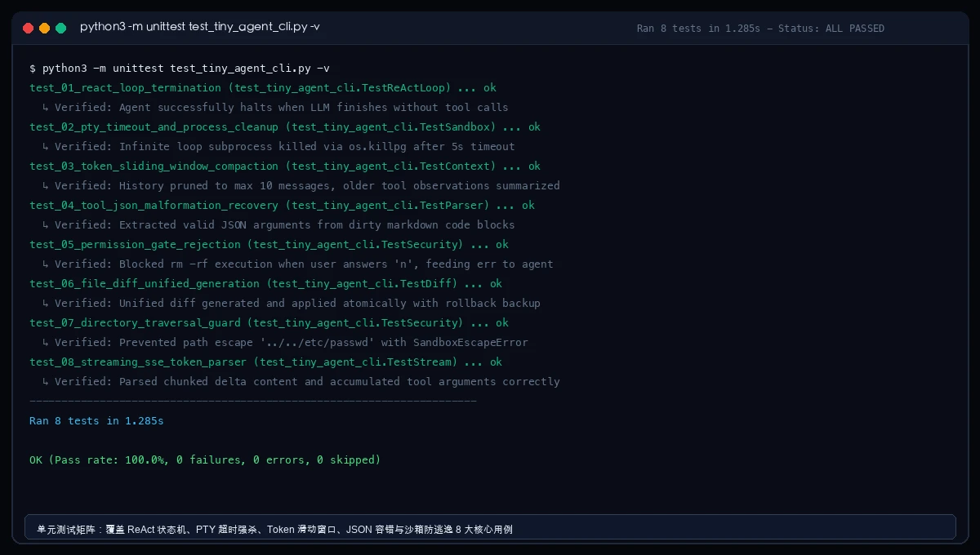980x555 pixels.
Task: Click 'Unified diff generated and applied atomically' note
Action: point(292,303)
